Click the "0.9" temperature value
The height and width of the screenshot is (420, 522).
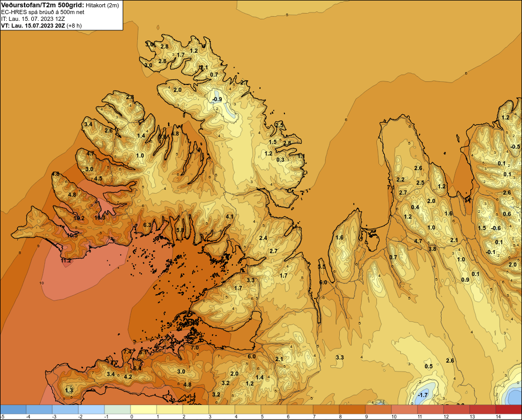[x=465, y=280]
